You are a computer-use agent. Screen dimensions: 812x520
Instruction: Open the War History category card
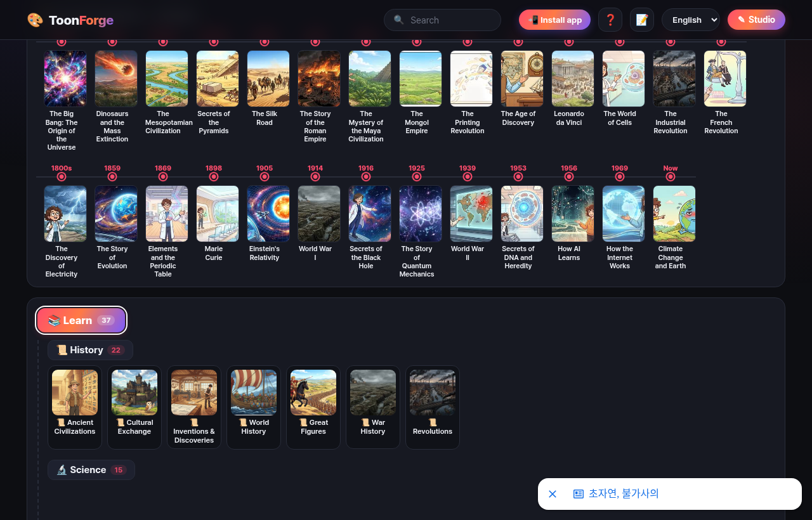tap(373, 407)
